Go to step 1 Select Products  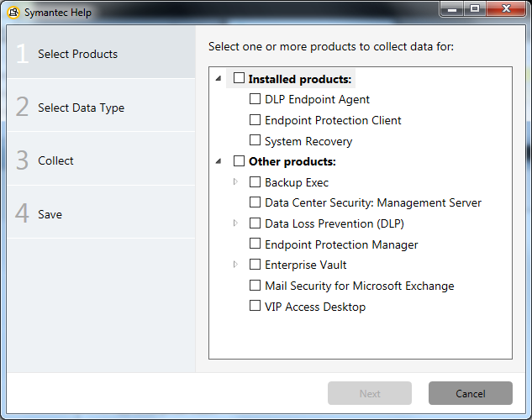point(101,53)
